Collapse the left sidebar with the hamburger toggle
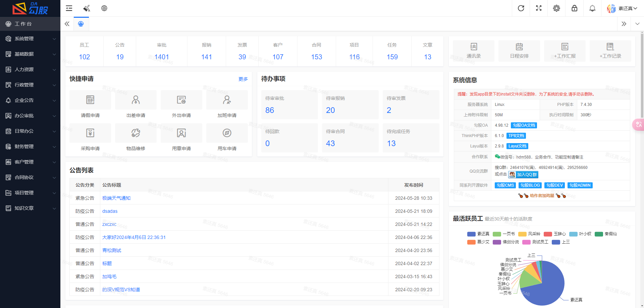644x308 pixels. coord(69,8)
